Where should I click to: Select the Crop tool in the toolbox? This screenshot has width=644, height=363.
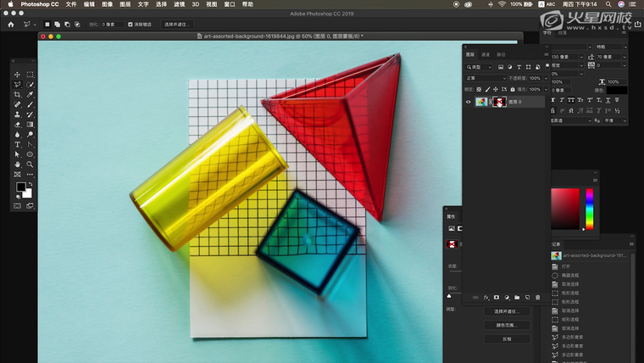tap(17, 94)
